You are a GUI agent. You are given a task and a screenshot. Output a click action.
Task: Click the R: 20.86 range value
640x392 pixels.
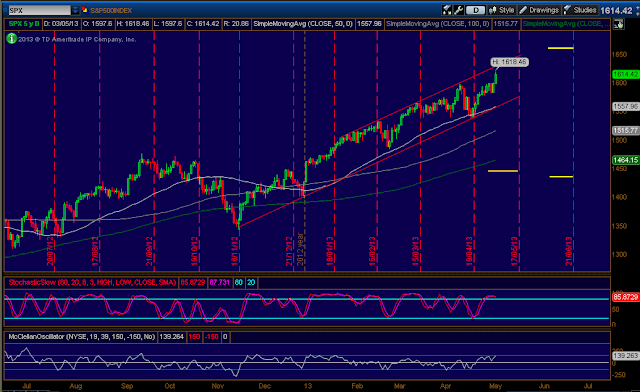click(236, 24)
